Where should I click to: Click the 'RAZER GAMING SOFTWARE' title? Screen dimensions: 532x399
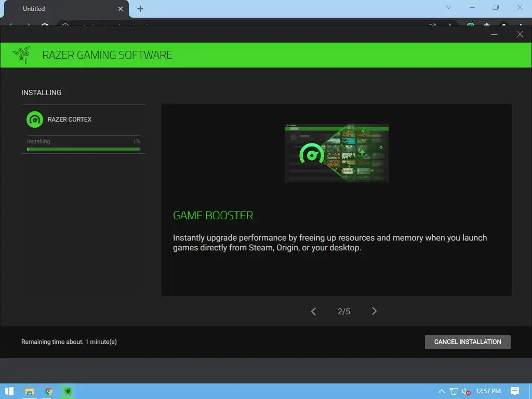(107, 55)
